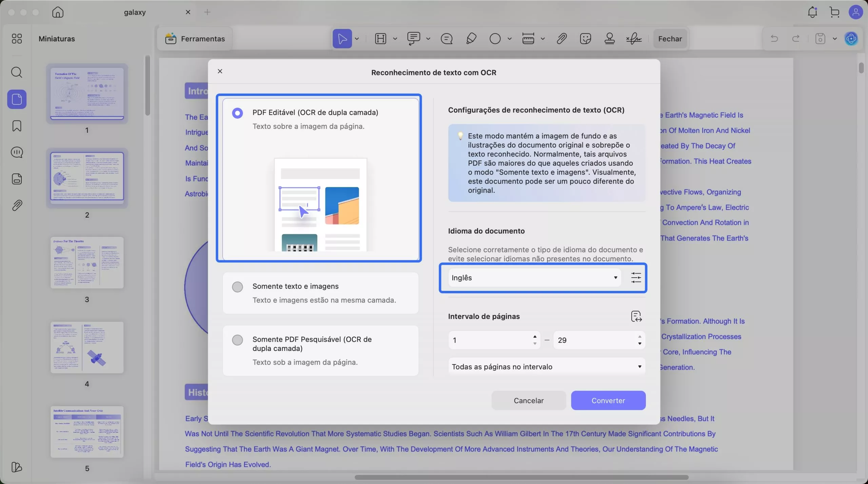The width and height of the screenshot is (868, 484).
Task: Open a new tab with the plus button
Action: [208, 12]
